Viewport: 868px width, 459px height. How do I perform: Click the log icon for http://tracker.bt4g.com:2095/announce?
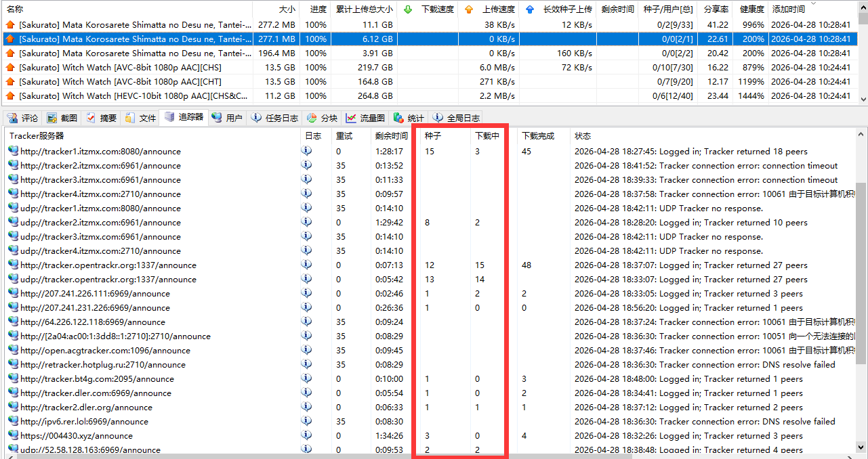[x=306, y=378]
